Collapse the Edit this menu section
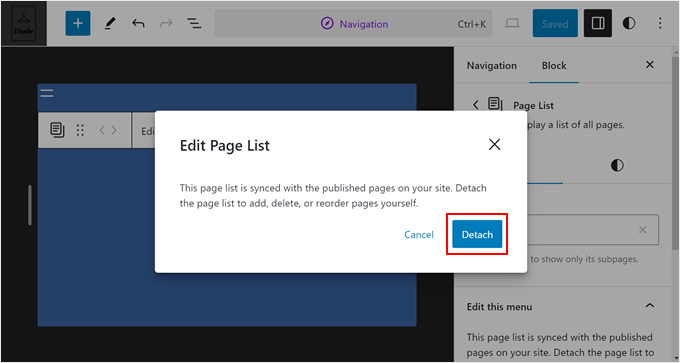680x363 pixels. [650, 306]
